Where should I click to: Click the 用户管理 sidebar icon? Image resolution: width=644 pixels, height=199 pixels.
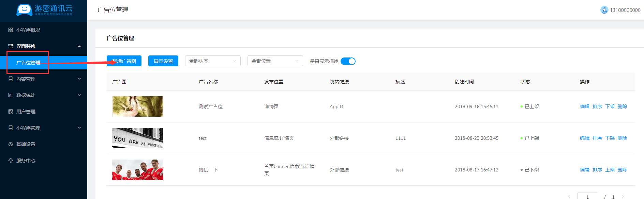[x=11, y=112]
